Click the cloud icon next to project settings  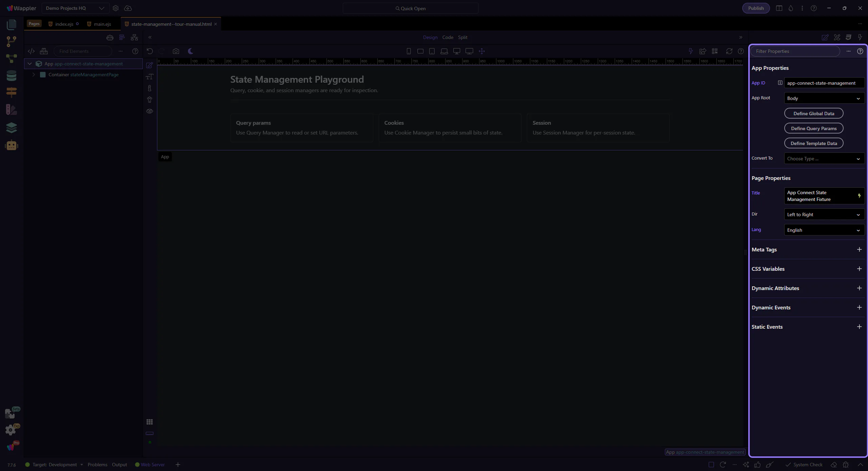click(x=128, y=8)
